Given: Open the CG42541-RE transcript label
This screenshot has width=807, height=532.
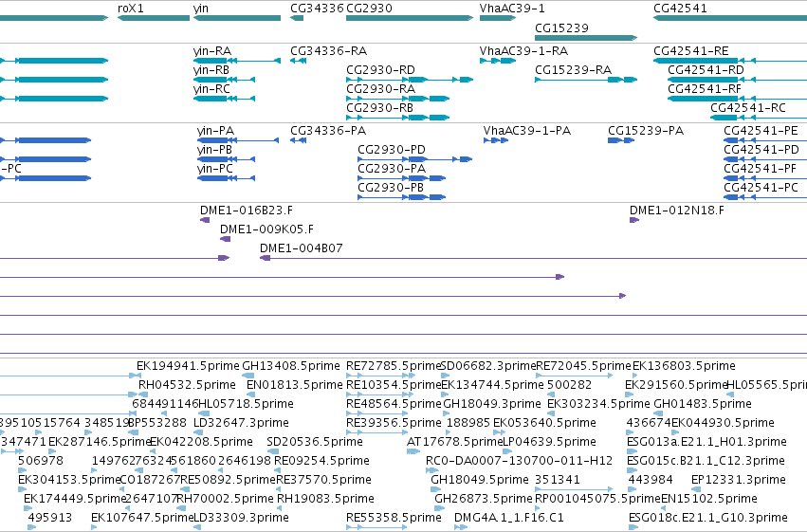Looking at the screenshot, I should pyautogui.click(x=691, y=51).
